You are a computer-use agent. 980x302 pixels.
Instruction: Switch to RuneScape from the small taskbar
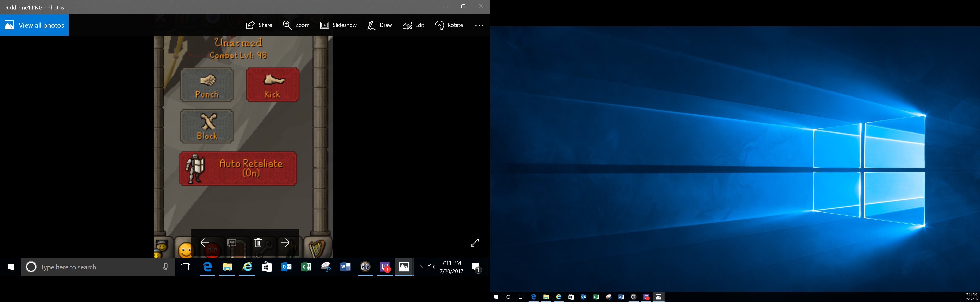click(x=634, y=297)
